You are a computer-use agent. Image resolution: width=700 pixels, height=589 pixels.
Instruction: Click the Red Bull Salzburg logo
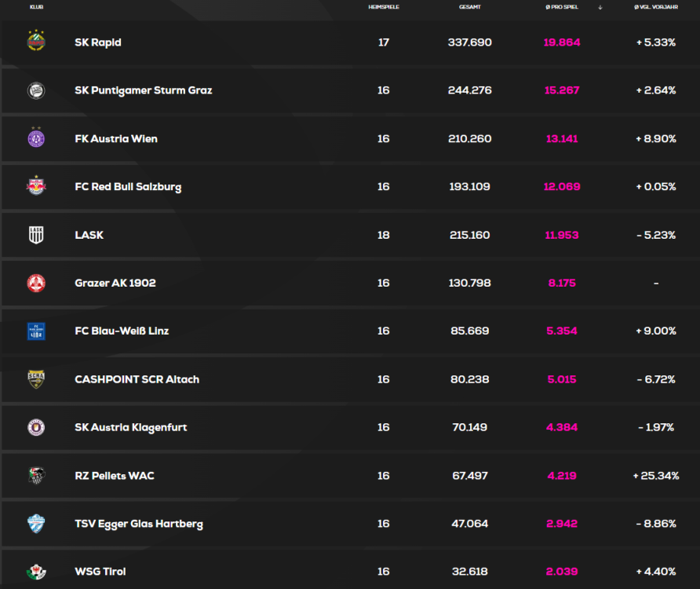(36, 187)
